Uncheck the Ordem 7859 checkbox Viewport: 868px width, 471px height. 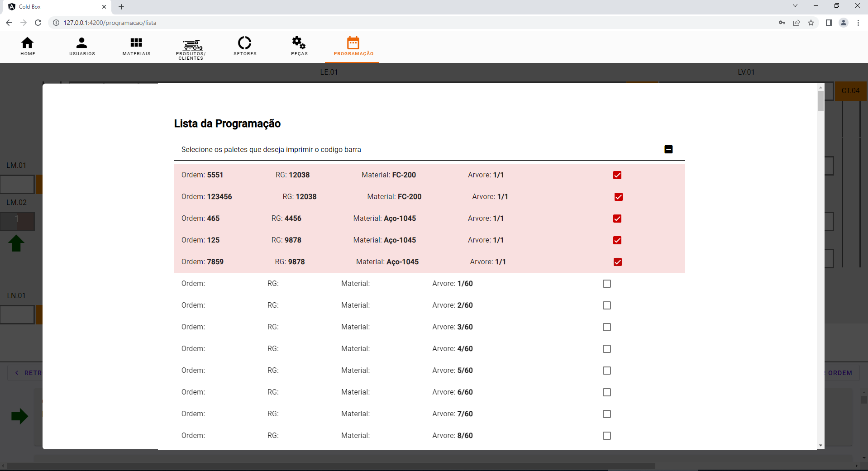(x=618, y=262)
